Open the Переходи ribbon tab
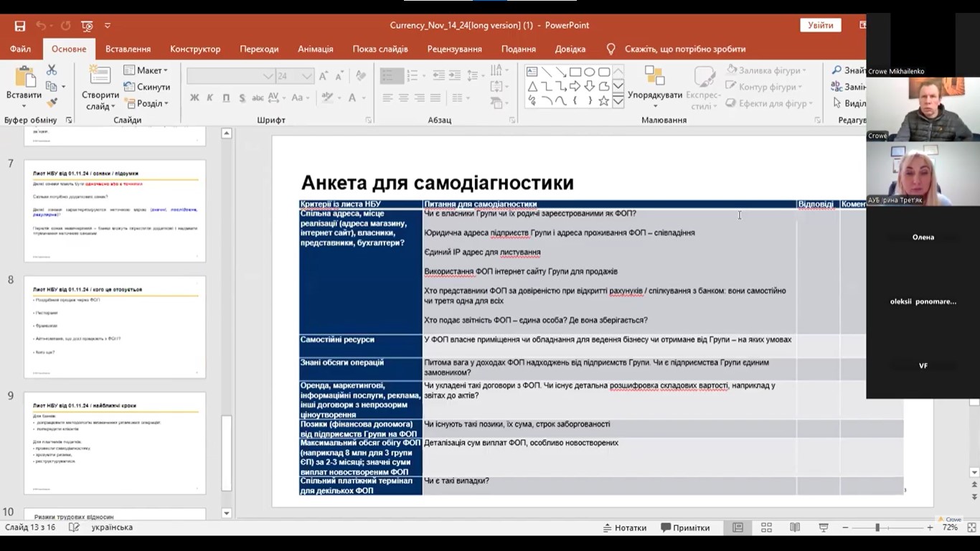Screen dimensions: 980x551 259,49
